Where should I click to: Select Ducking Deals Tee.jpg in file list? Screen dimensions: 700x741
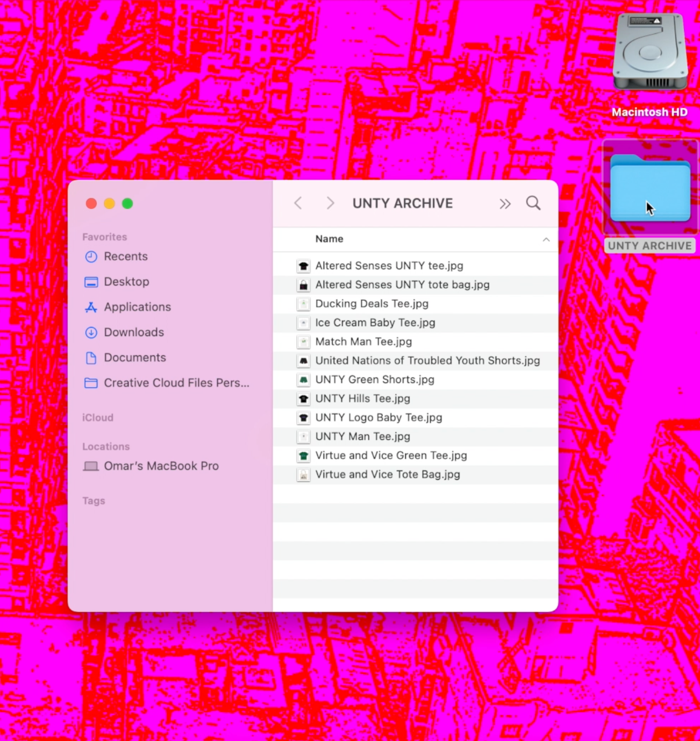[x=372, y=304]
